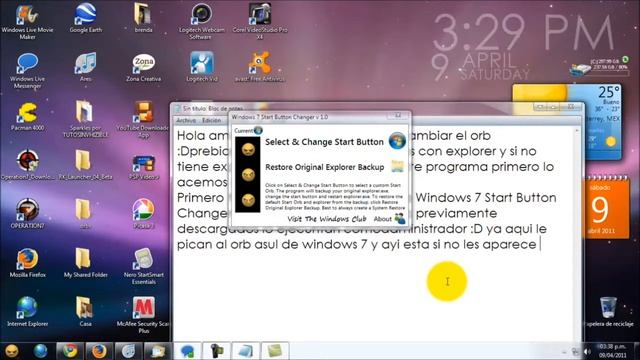This screenshot has height=360, width=640.
Task: Open Internet Explorer desktop icon
Action: coord(27,312)
